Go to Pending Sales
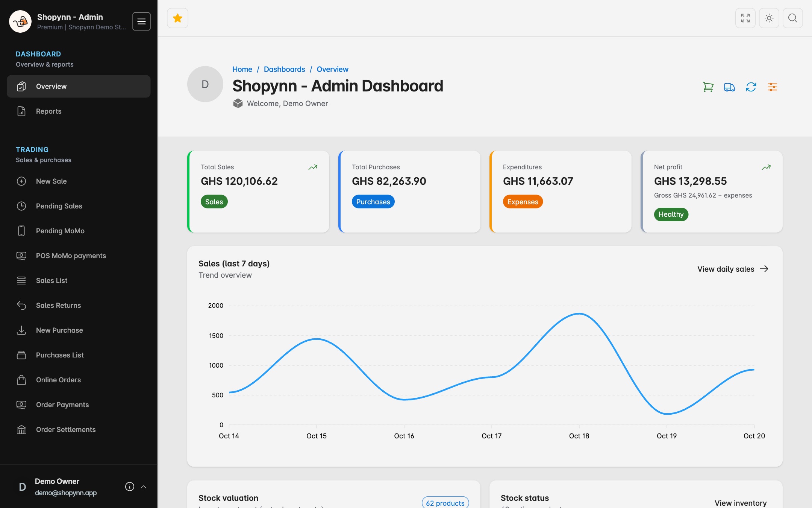Viewport: 812px width, 508px height. 79,206
